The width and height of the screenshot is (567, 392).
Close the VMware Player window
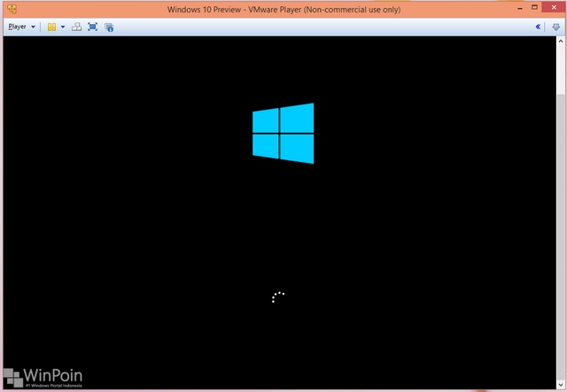click(554, 7)
